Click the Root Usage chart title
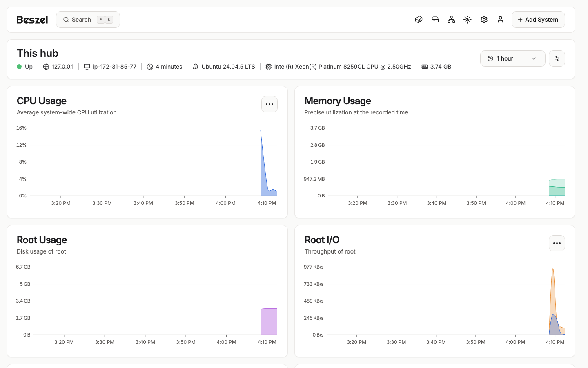Image resolution: width=588 pixels, height=368 pixels. click(42, 240)
